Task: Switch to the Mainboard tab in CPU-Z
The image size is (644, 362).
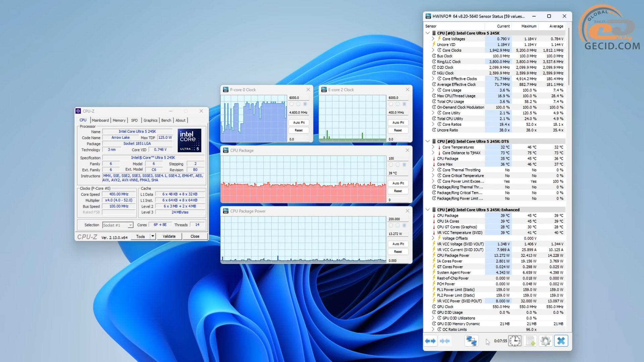Action: [100, 120]
